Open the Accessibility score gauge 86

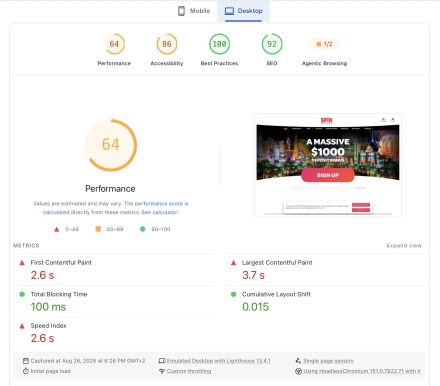[167, 44]
